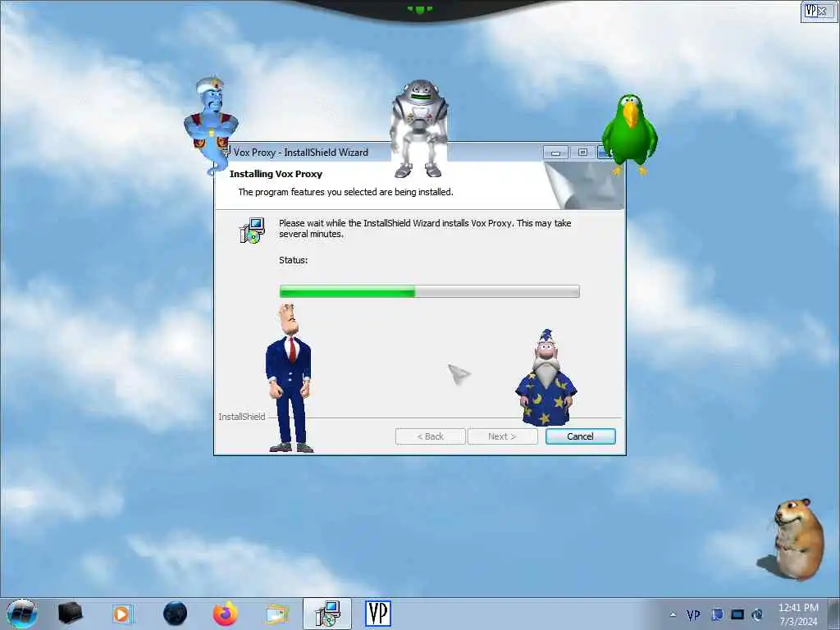Open the dark globe app on the taskbar
The image size is (840, 630).
click(176, 614)
